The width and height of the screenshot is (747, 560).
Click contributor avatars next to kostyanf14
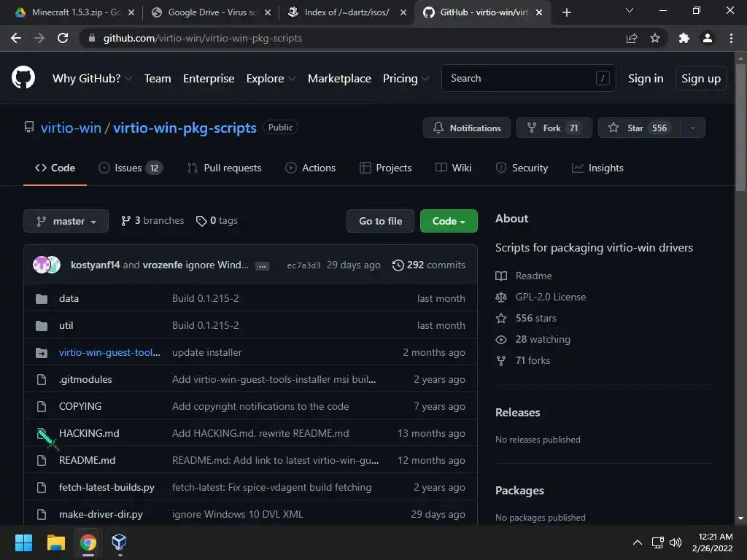(x=47, y=264)
